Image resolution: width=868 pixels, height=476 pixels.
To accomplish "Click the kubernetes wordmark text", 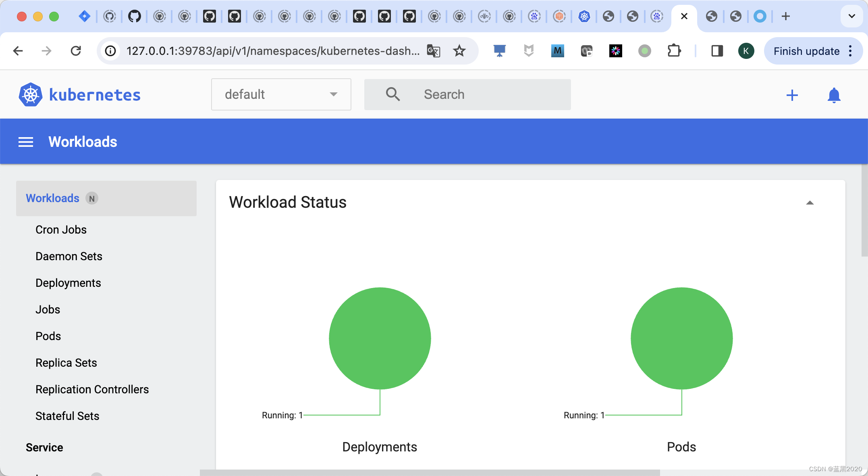I will point(95,95).
